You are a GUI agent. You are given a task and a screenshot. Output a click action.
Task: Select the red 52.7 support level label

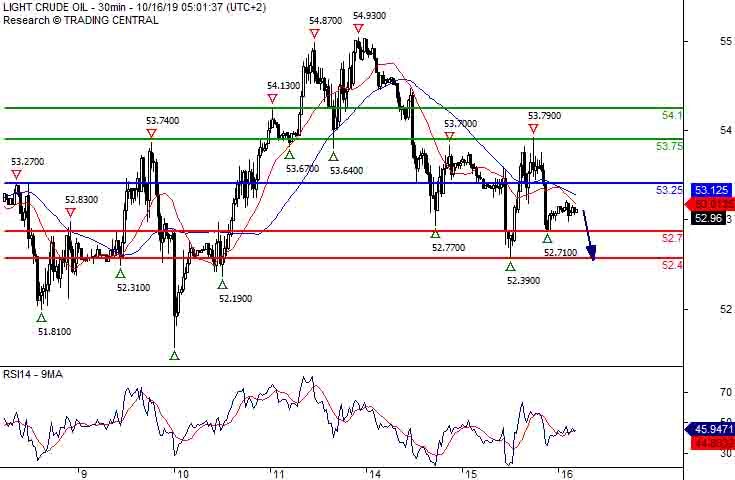tap(672, 238)
